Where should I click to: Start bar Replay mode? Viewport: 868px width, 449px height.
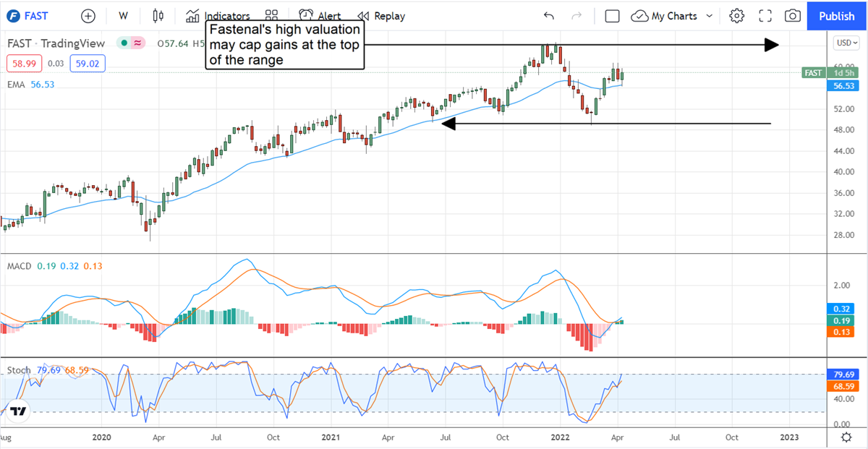click(381, 16)
